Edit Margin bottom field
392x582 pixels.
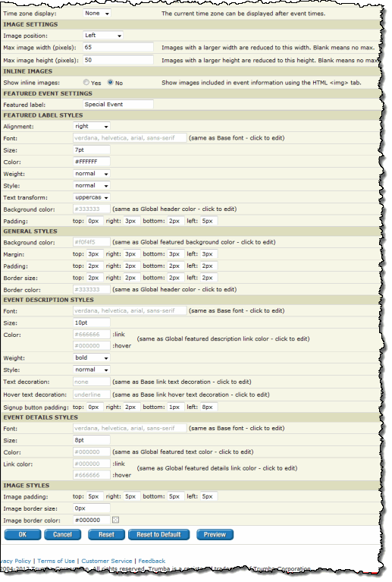[x=176, y=254]
